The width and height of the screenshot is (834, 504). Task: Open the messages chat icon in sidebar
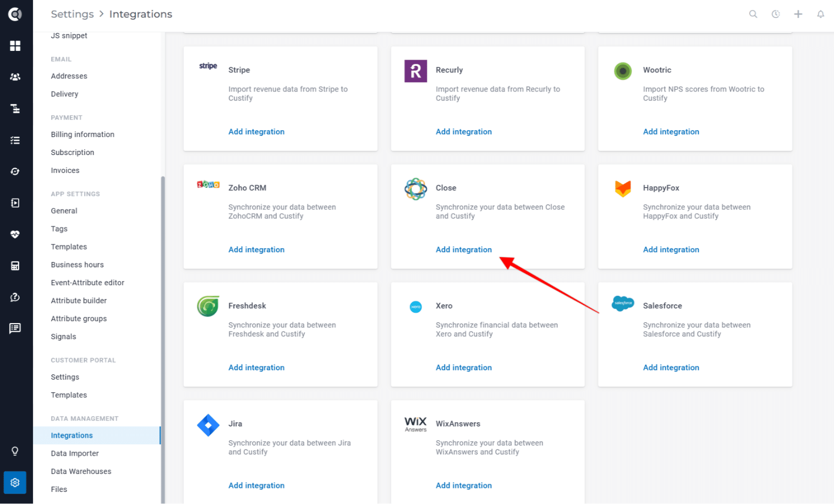tap(15, 328)
